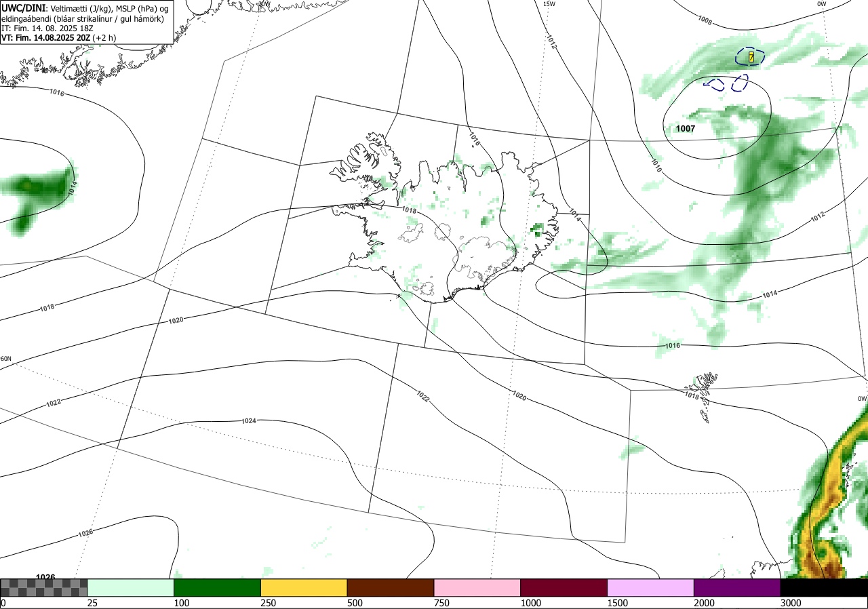Click the title line "UWC/DINI: Veltimætti (J/kg), MSLP (hPa) og"

pos(85,7)
